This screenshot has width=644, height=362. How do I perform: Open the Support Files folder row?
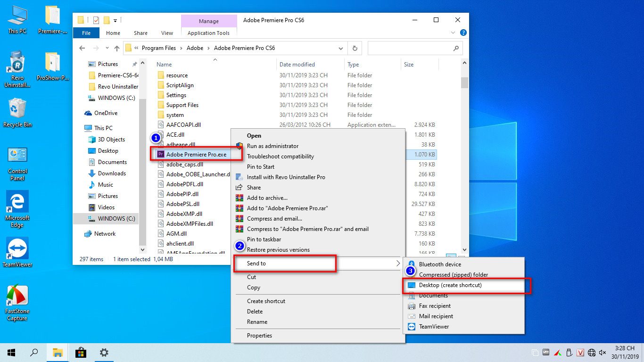tap(182, 105)
